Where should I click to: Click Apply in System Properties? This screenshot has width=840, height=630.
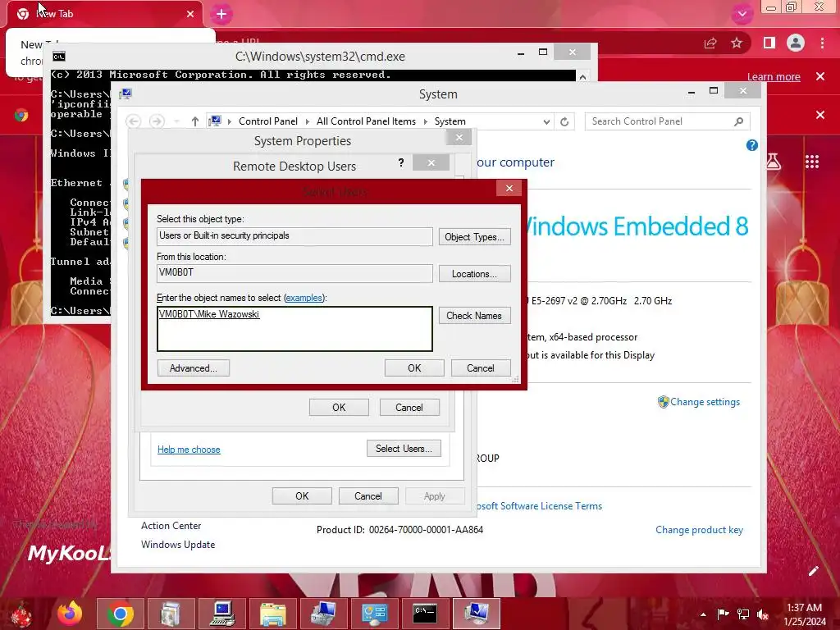435,496
